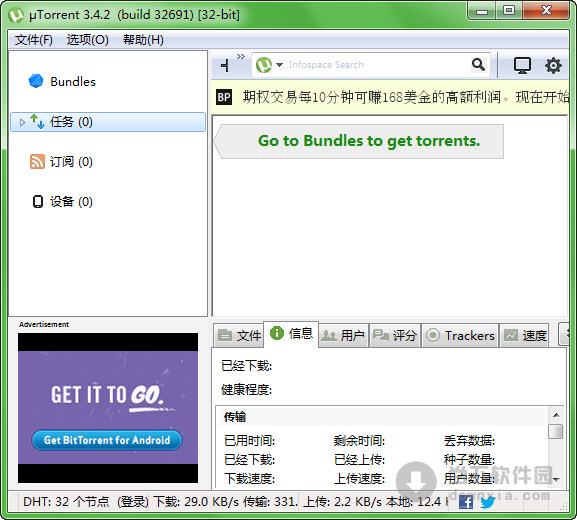Click the peers icon on 用户 tab
This screenshot has width=577, height=520.
(329, 335)
